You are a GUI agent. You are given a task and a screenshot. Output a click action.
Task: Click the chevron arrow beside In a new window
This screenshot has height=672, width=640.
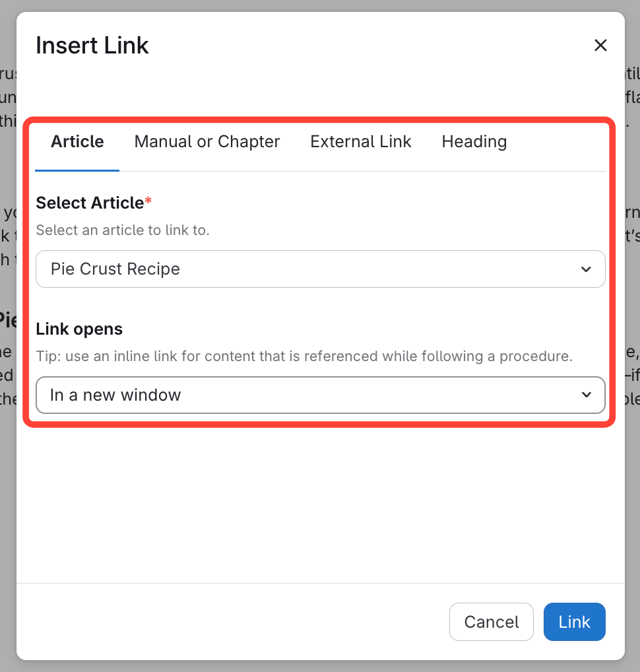pyautogui.click(x=585, y=395)
